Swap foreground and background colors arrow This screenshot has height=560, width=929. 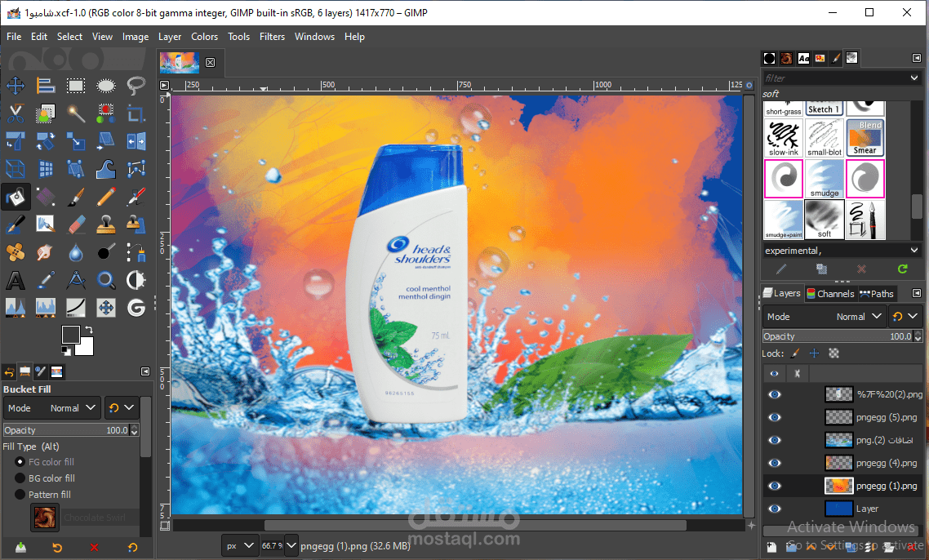click(x=89, y=330)
